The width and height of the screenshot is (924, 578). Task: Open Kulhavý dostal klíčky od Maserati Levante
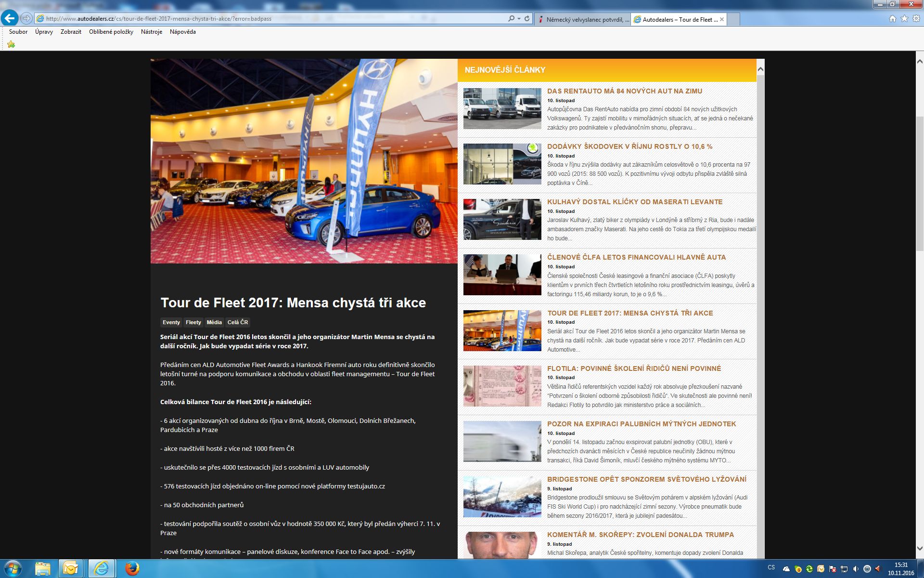(x=635, y=202)
